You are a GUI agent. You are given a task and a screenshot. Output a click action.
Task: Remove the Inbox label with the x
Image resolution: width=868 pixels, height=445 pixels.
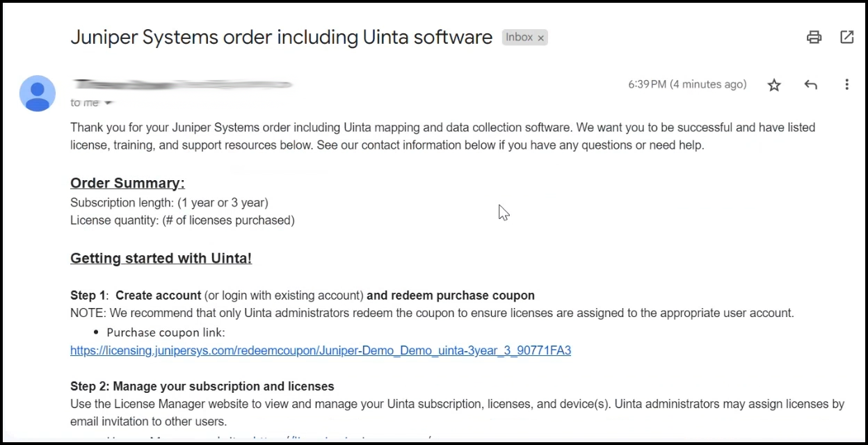540,38
